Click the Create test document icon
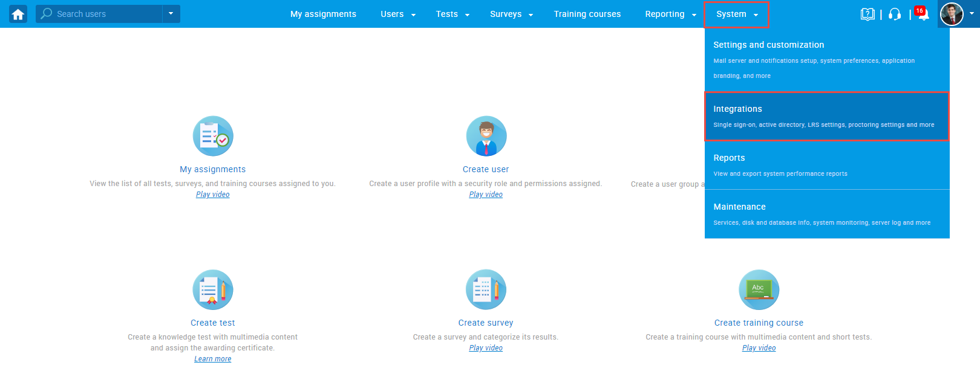 coord(213,289)
